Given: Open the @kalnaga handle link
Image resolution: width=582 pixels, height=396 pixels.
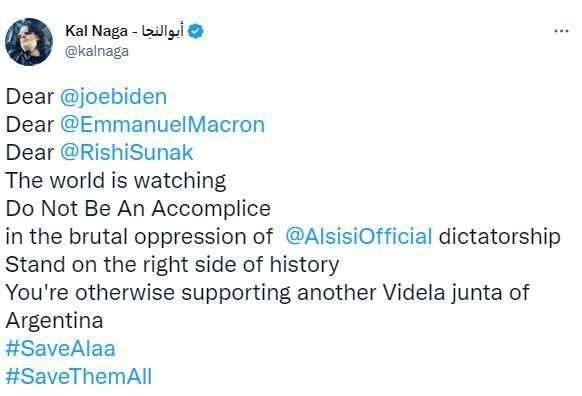Looking at the screenshot, I should tap(97, 51).
